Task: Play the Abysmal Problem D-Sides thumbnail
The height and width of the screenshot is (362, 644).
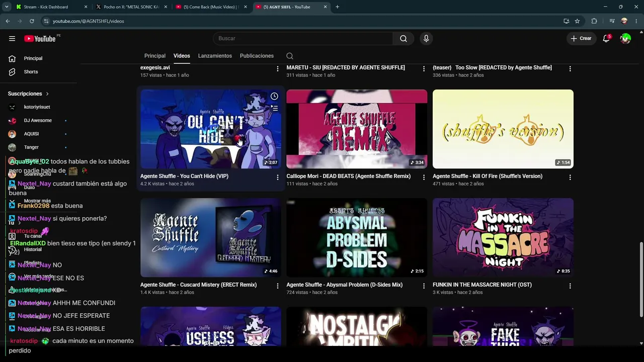Action: pos(357,238)
